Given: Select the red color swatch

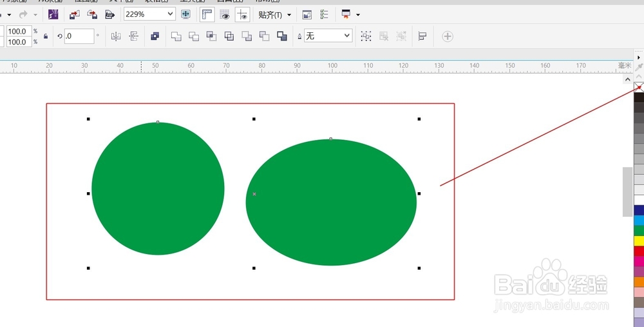Looking at the screenshot, I should (x=639, y=251).
